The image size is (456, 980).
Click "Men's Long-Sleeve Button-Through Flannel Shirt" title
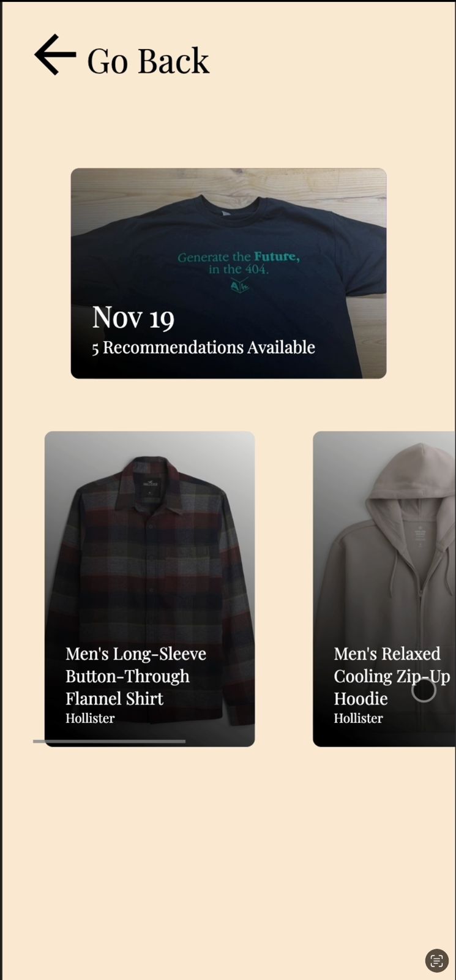tap(136, 676)
